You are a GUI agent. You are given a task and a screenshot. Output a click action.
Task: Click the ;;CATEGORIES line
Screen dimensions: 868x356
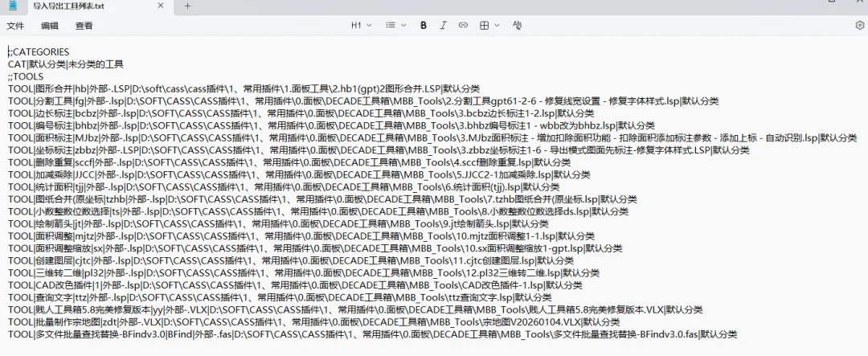click(39, 52)
